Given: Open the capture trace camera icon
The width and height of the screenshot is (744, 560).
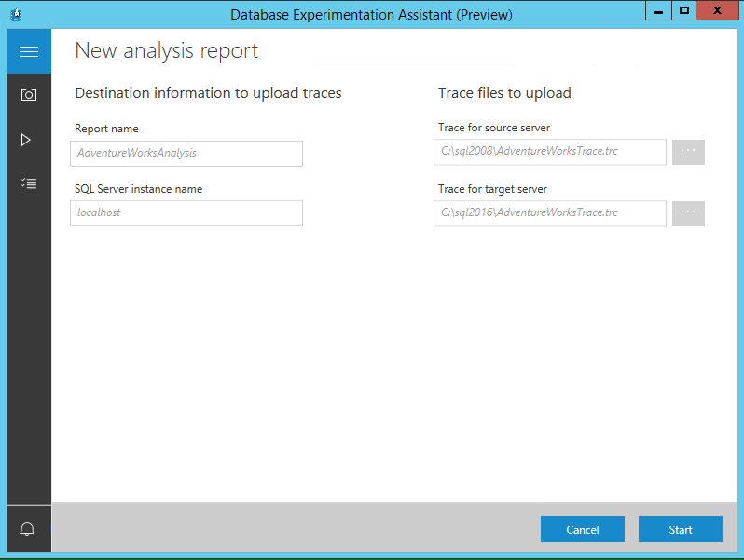Looking at the screenshot, I should (29, 95).
